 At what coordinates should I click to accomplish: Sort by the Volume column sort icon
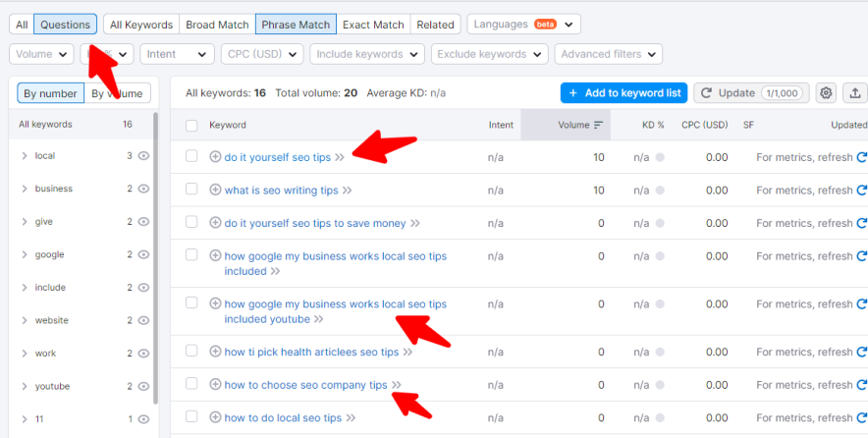(x=598, y=125)
